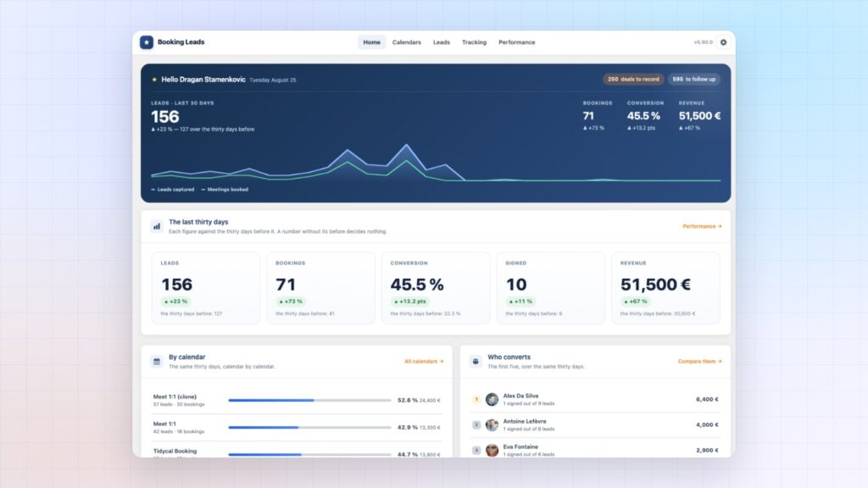Click the version number v5.90.0
868x488 pixels.
point(703,42)
